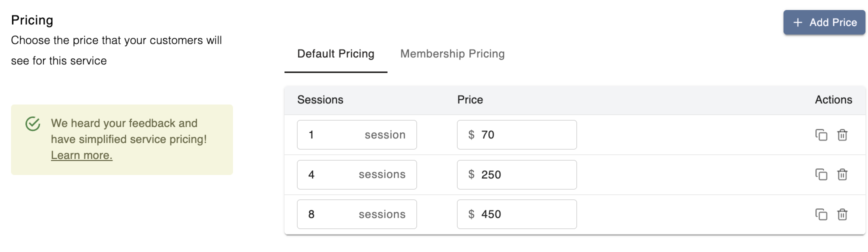Viewport: 868px width, 252px height.
Task: Duplicate the 8 sessions price row
Action: (x=821, y=214)
